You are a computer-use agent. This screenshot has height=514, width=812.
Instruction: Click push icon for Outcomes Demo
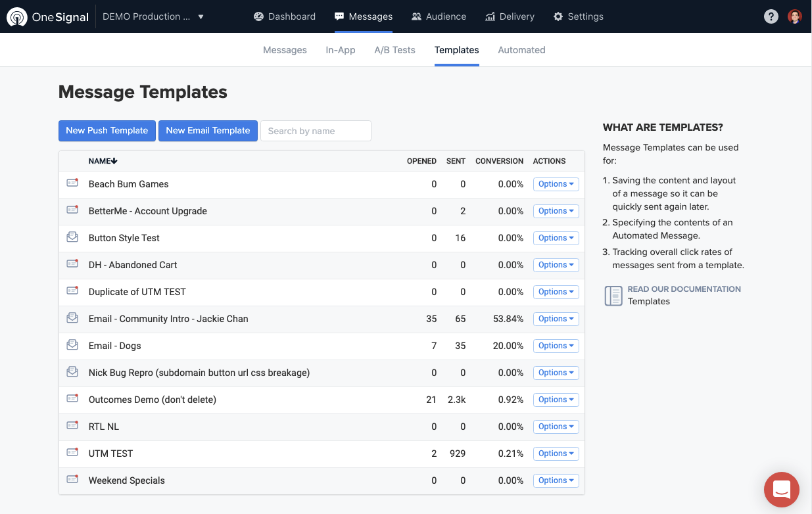pos(72,399)
